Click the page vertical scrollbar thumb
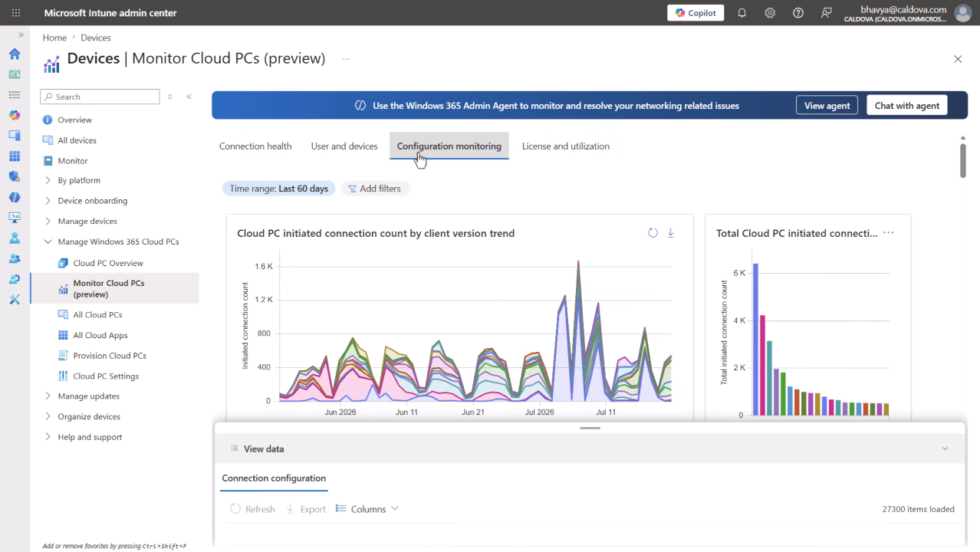Screen dimensions: 980x552 [x=963, y=159]
